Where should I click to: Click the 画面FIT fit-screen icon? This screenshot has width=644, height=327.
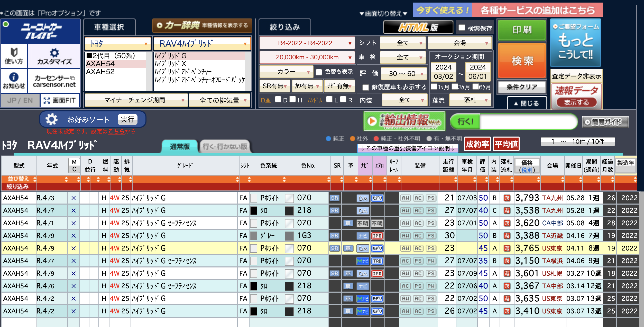pyautogui.click(x=60, y=100)
